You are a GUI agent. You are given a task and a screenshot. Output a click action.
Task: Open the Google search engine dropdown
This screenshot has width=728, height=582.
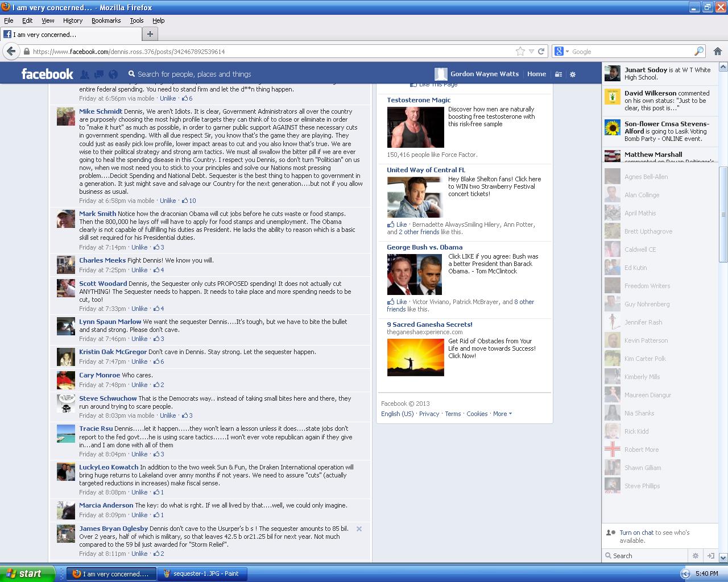pyautogui.click(x=561, y=51)
